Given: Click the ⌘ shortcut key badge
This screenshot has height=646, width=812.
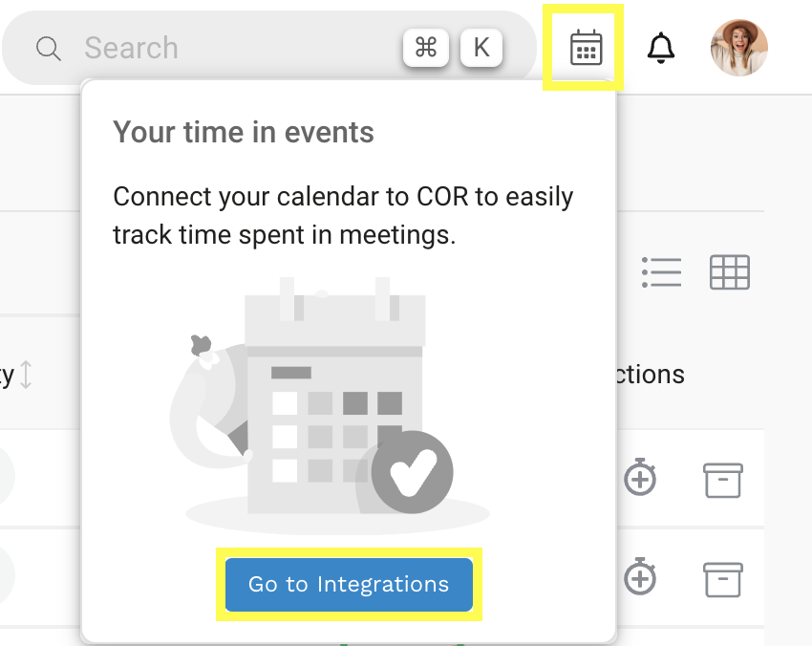Looking at the screenshot, I should pos(426,48).
